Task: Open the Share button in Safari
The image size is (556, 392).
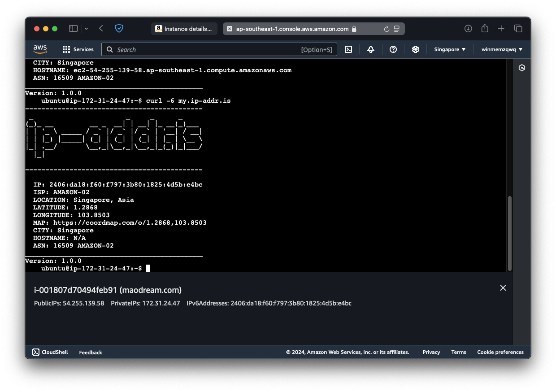Action: (485, 29)
